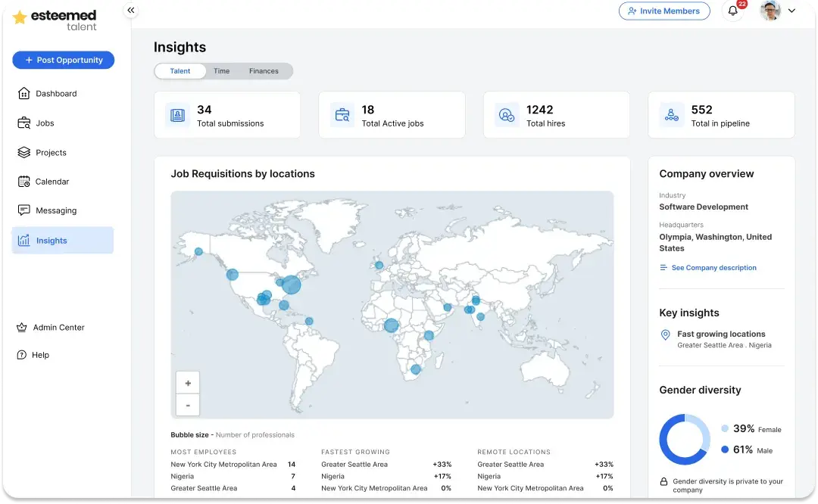Switch to the Finances tab
The image size is (818, 504).
(x=264, y=70)
